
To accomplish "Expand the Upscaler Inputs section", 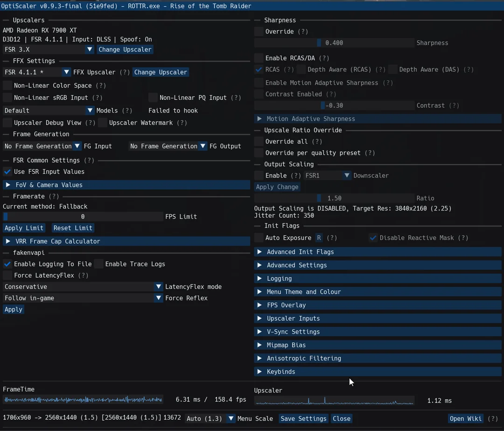I will pyautogui.click(x=378, y=318).
